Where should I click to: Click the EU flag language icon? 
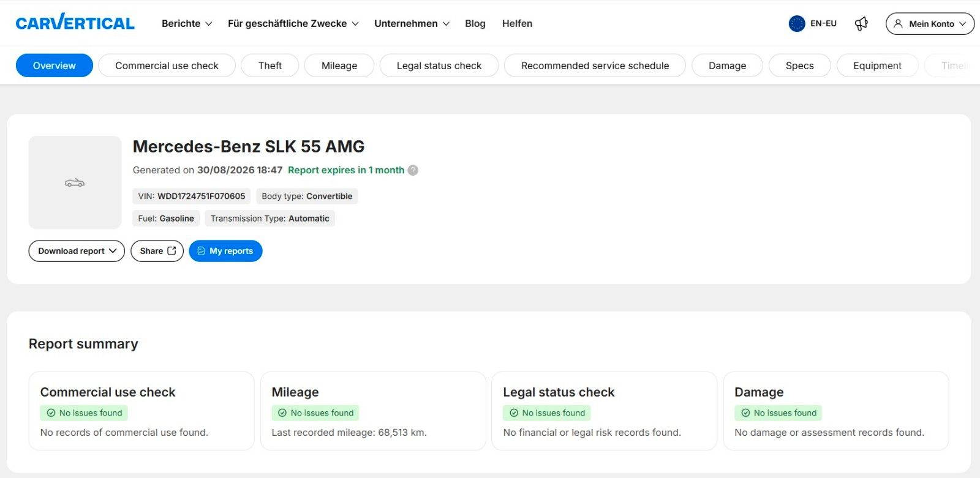click(x=797, y=23)
